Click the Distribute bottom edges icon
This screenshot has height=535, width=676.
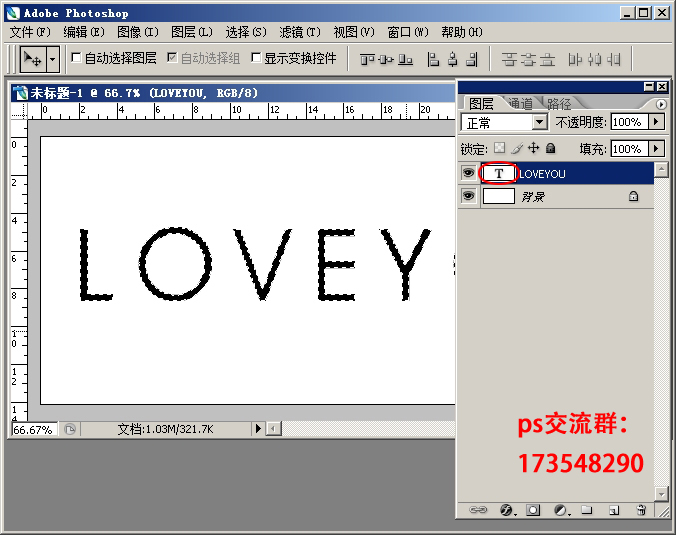(547, 59)
